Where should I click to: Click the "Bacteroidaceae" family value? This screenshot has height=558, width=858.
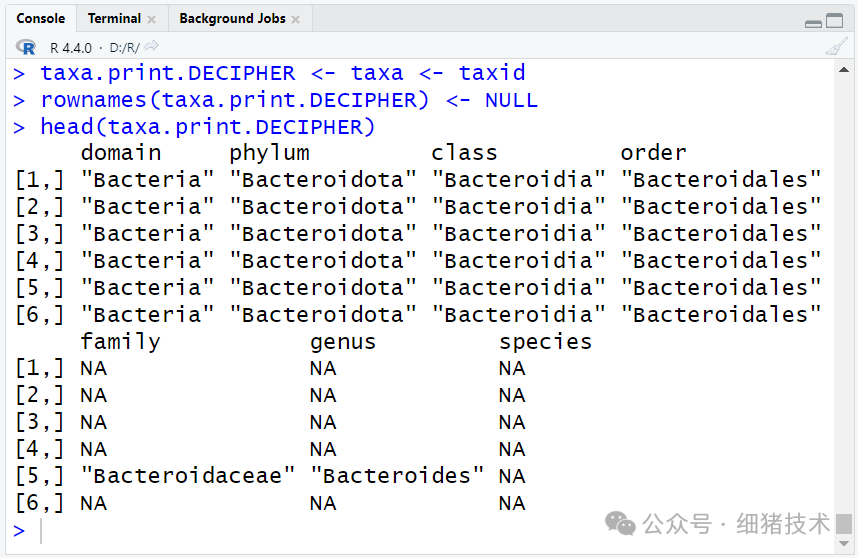(188, 476)
